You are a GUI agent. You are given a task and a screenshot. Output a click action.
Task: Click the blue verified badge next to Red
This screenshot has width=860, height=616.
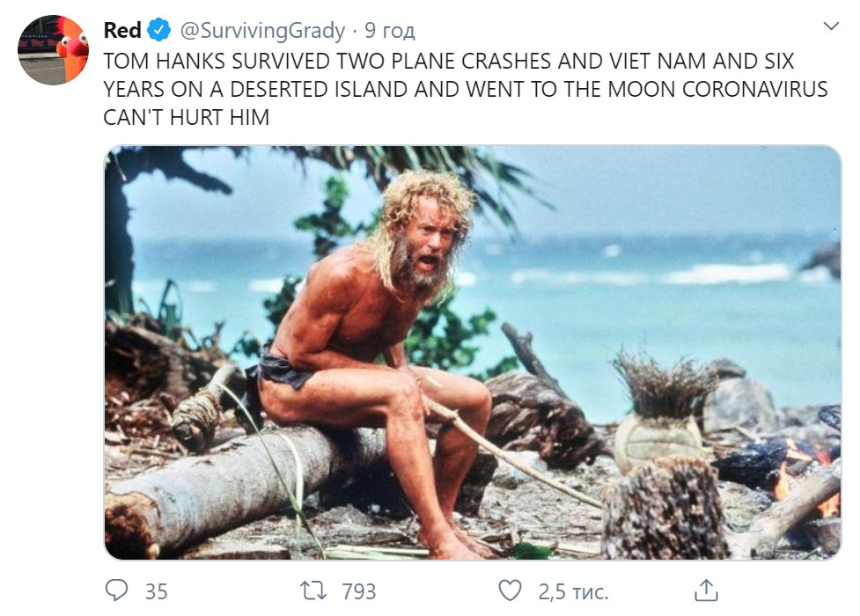159,31
